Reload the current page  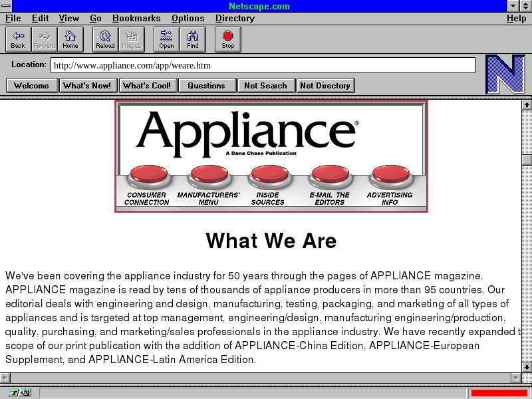[105, 40]
